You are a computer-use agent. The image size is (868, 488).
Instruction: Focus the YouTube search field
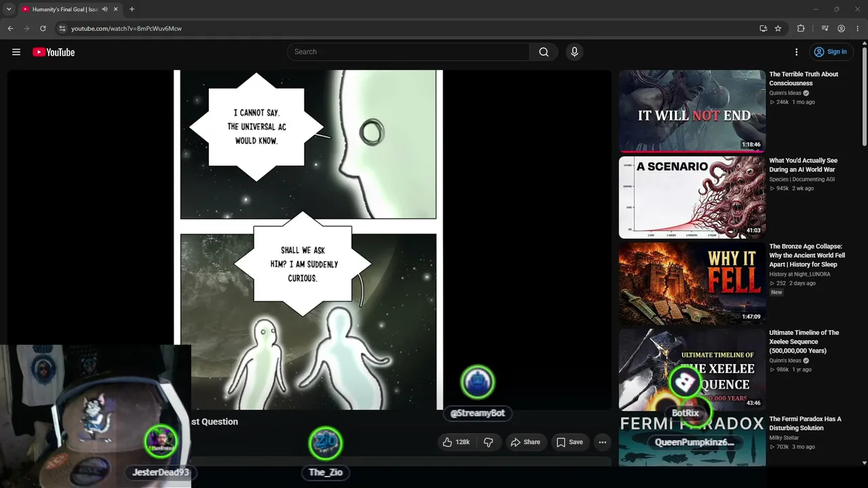pyautogui.click(x=408, y=52)
